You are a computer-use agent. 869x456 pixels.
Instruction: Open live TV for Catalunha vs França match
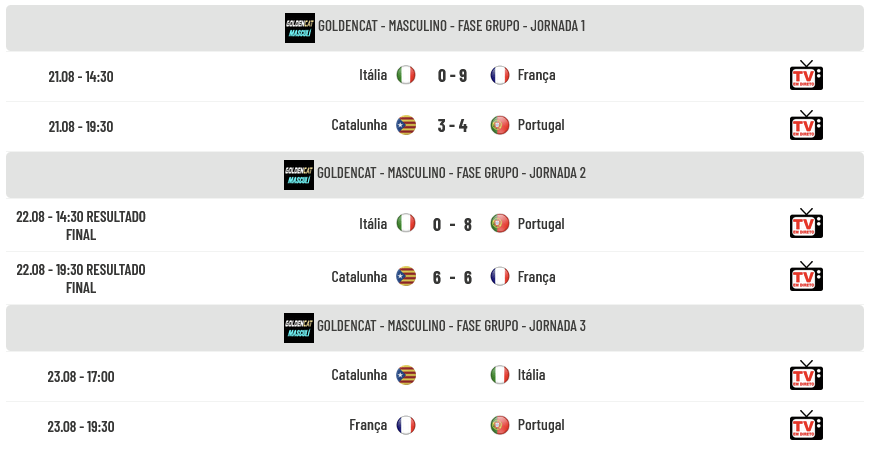pos(806,276)
